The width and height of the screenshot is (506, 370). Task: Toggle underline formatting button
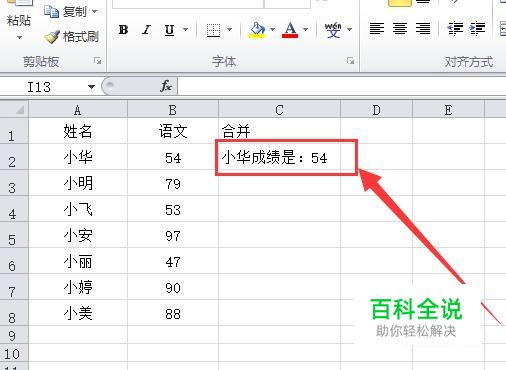pyautogui.click(x=169, y=30)
